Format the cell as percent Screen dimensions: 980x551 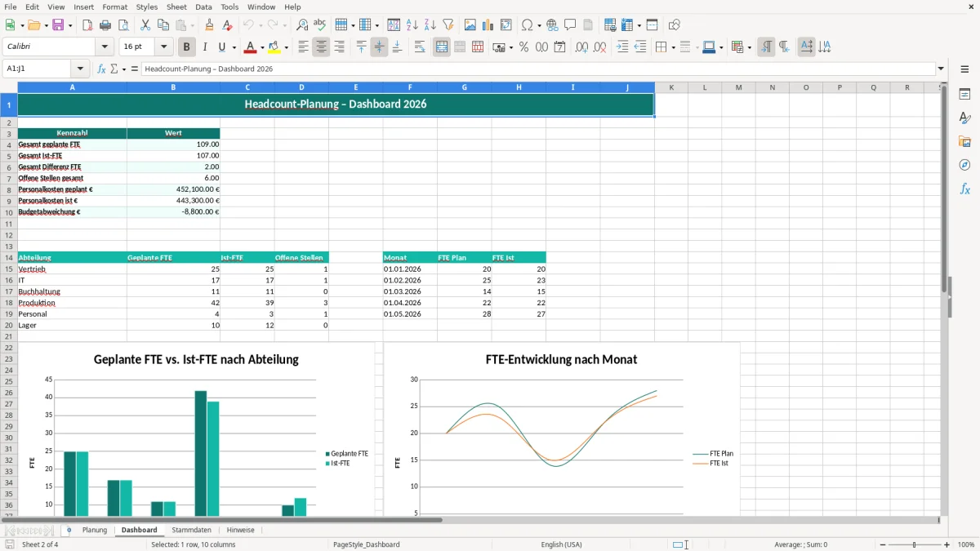pyautogui.click(x=523, y=47)
